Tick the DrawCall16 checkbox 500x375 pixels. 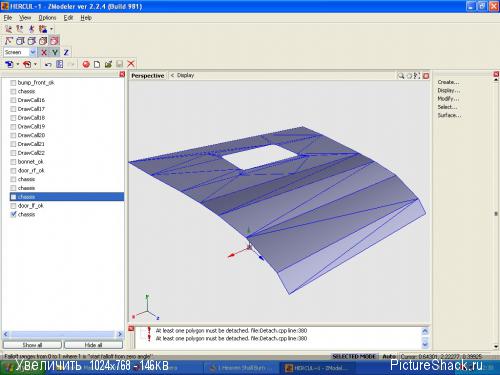pos(13,100)
